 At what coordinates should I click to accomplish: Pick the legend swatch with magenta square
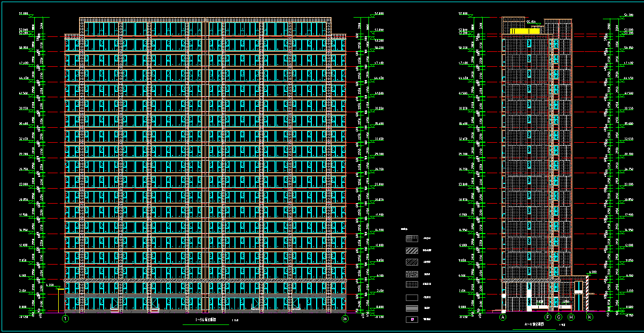coord(412,320)
